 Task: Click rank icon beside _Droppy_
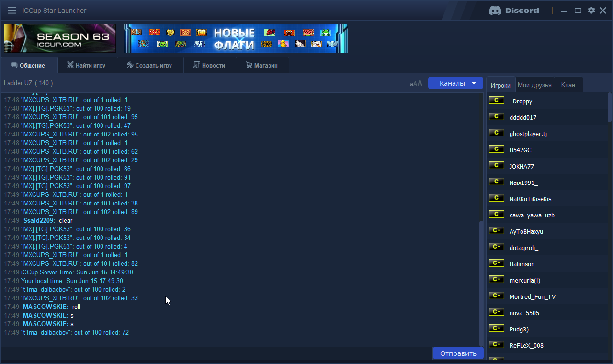point(496,100)
